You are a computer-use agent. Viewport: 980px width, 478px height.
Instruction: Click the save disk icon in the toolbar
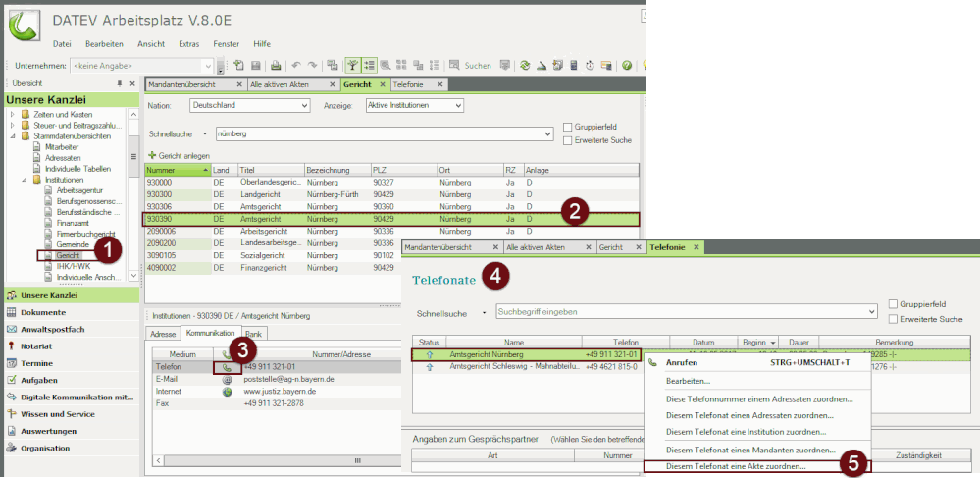(x=256, y=65)
